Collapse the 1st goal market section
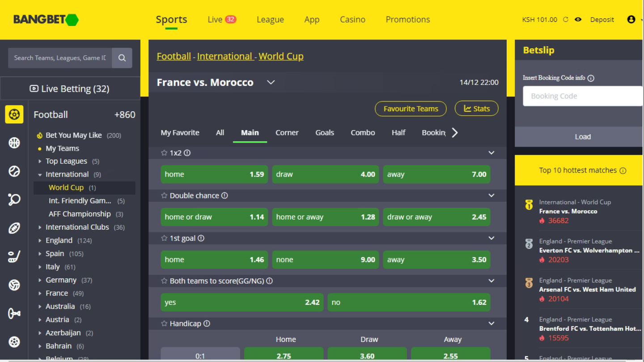Image resolution: width=644 pixels, height=362 pixels. [491, 238]
